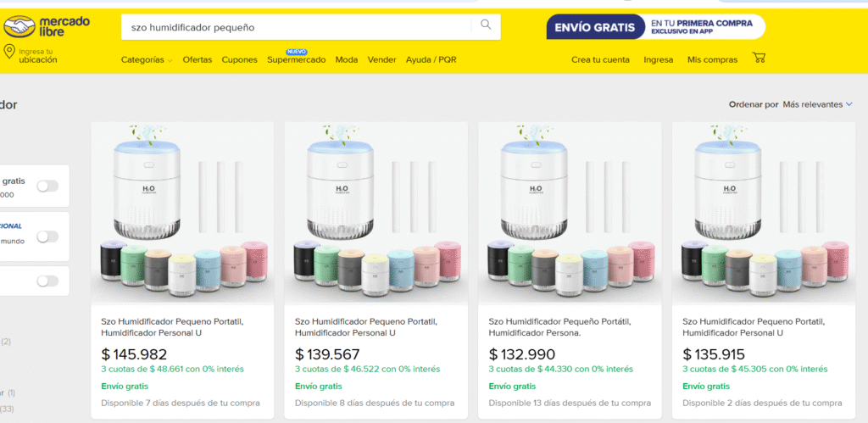Expand the Categorías dropdown menu

146,60
